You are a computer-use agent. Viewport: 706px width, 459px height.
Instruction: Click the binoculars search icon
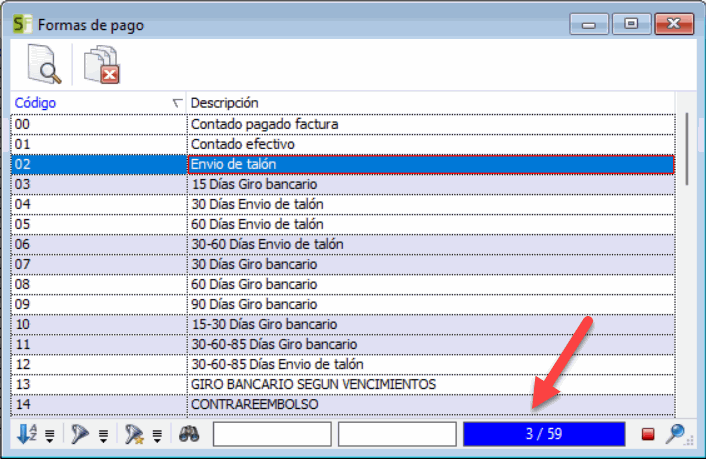189,434
